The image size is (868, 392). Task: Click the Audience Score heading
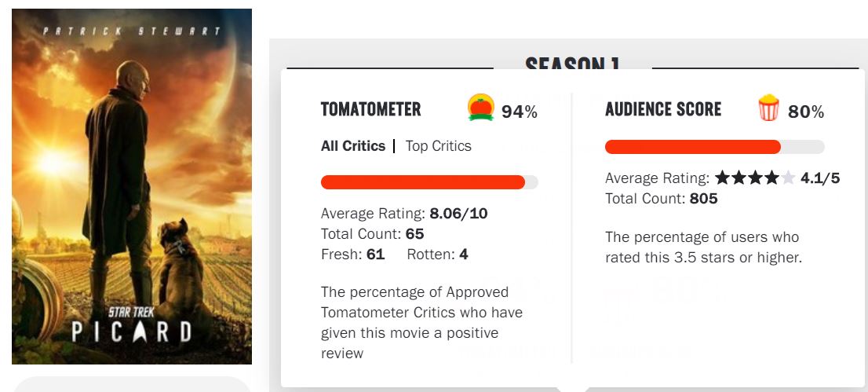click(x=663, y=109)
